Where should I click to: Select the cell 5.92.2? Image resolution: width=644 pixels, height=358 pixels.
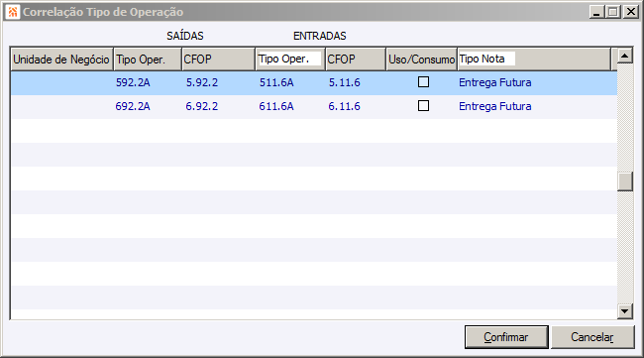(202, 82)
